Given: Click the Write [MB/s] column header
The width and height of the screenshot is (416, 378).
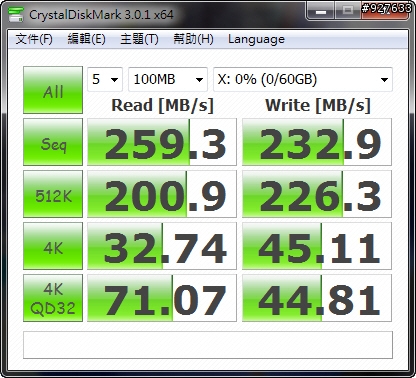Looking at the screenshot, I should click(x=318, y=106).
